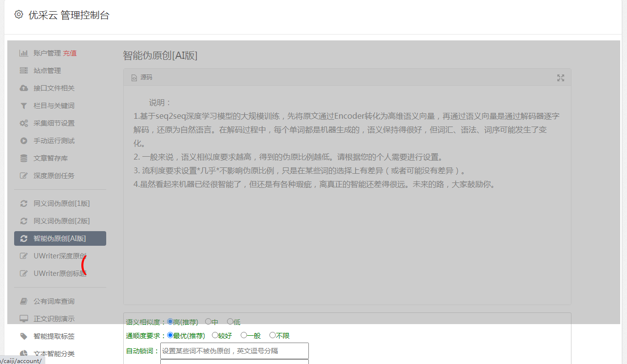Click the 优采云 管理控制台 title

[x=69, y=15]
